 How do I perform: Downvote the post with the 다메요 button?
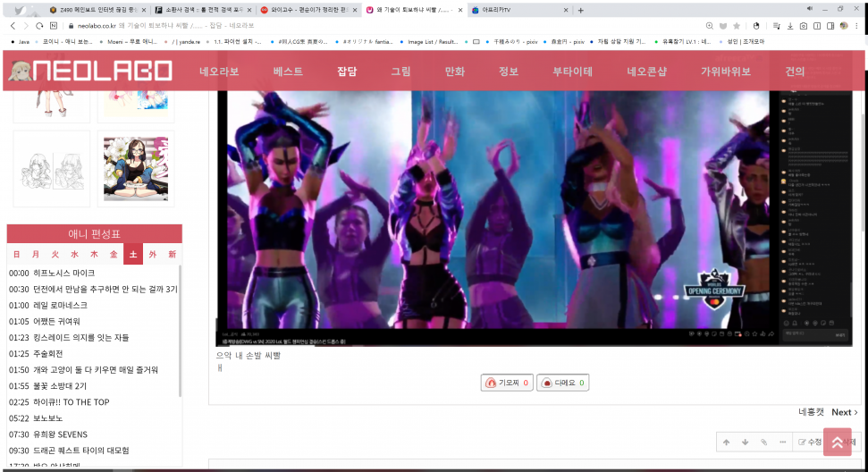click(562, 383)
